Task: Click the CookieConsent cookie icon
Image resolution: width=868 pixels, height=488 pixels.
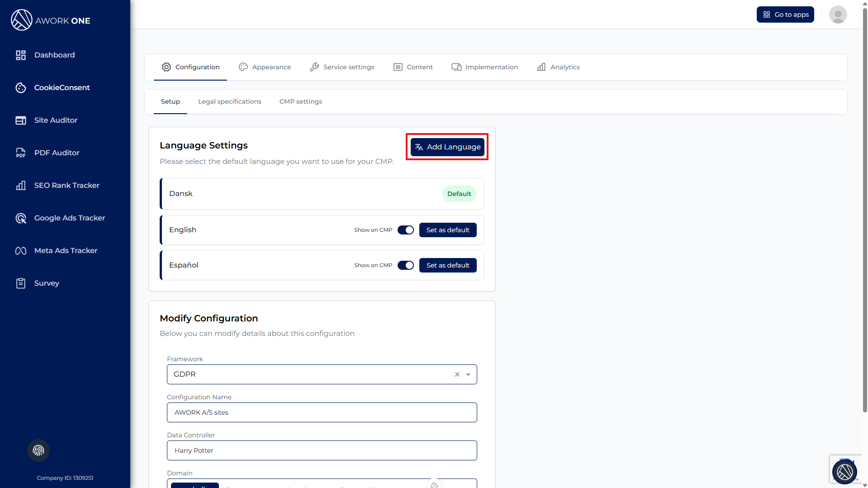Action: pyautogui.click(x=21, y=88)
